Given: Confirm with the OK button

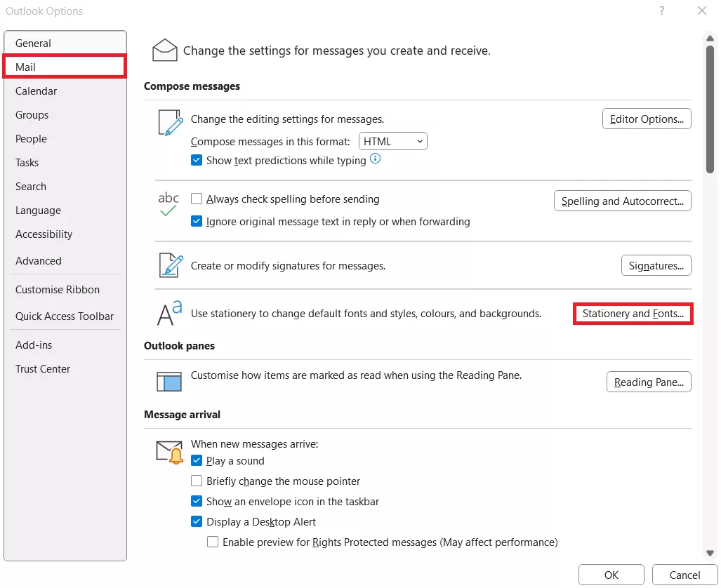Looking at the screenshot, I should click(x=611, y=575).
